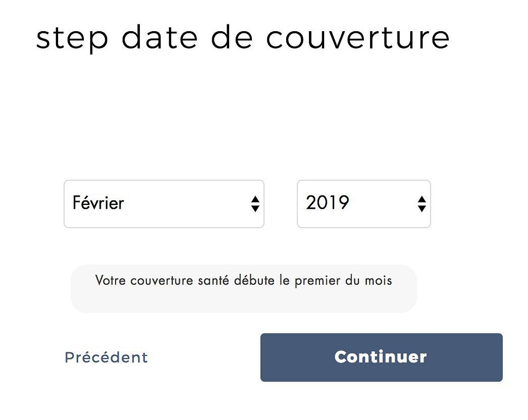Click the word 'couverture' in the page title
528x420 pixels.
357,38
